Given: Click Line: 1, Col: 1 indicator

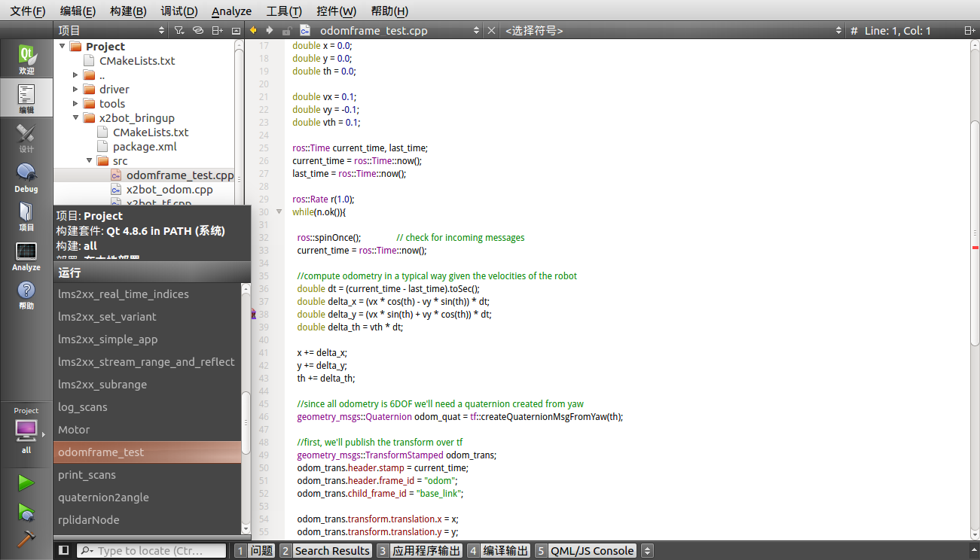Looking at the screenshot, I should pyautogui.click(x=898, y=30).
